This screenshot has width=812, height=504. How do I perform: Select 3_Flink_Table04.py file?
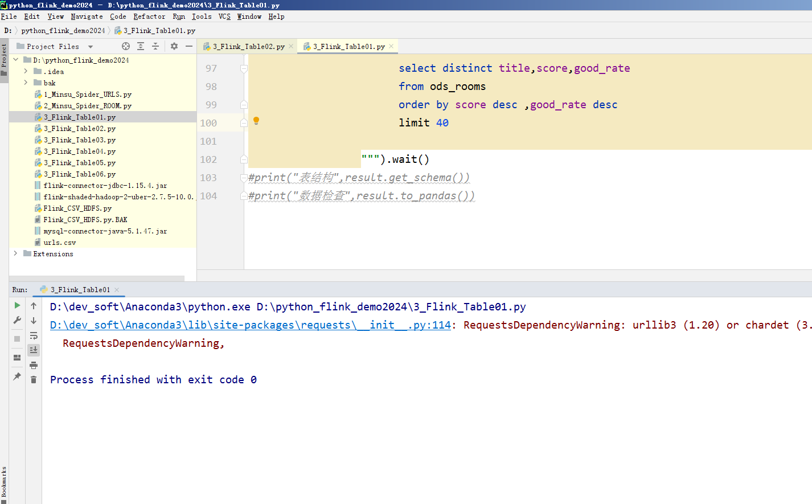click(79, 151)
